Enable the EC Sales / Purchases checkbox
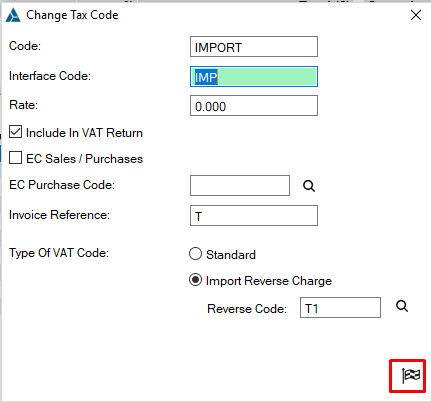Image resolution: width=431 pixels, height=402 pixels. 15,158
